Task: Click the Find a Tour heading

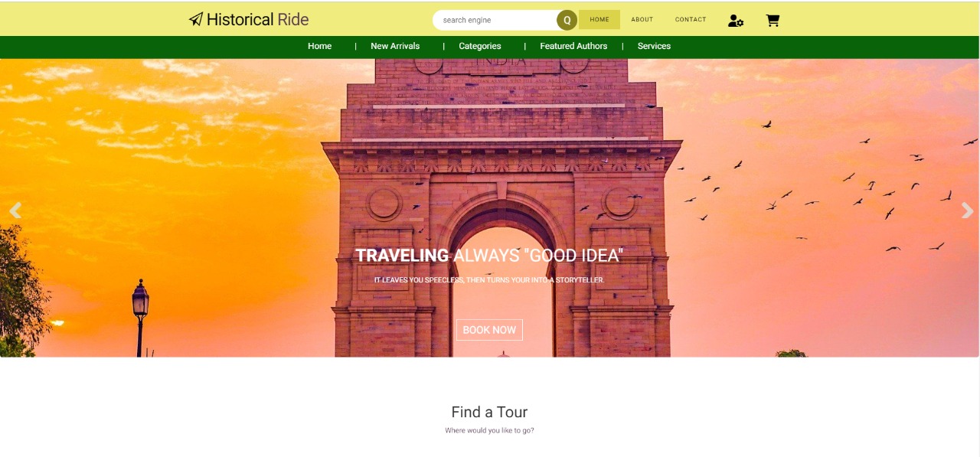Action: [x=489, y=412]
